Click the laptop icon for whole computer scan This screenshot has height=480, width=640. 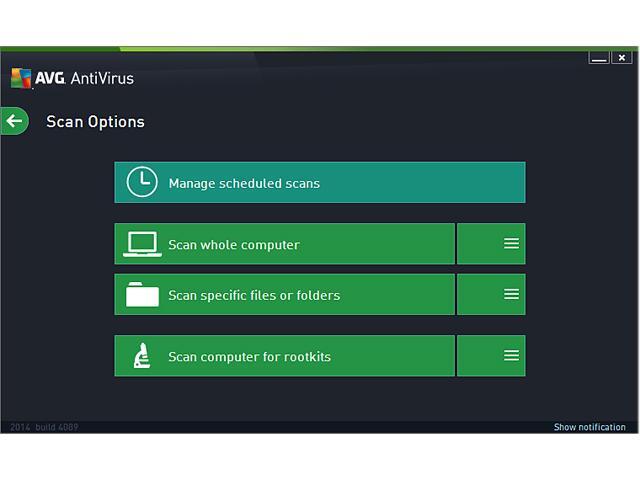[142, 244]
